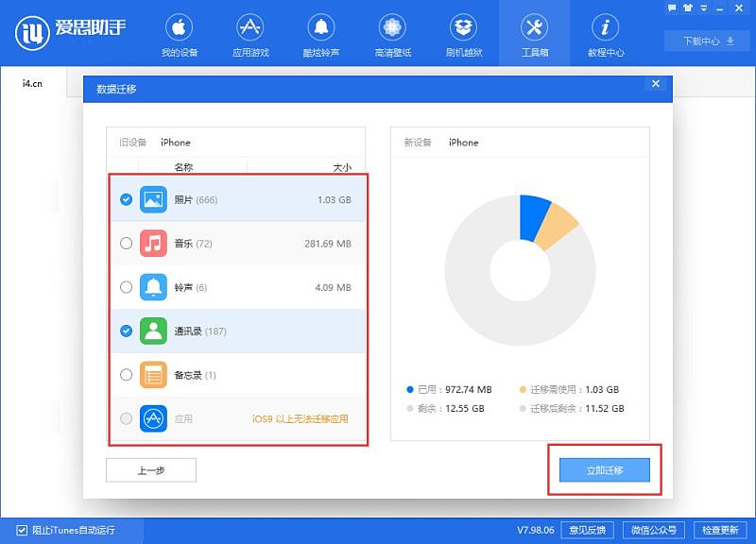The width and height of the screenshot is (756, 544).
Task: Click the feedback chat icon in title bar
Action: (672, 8)
